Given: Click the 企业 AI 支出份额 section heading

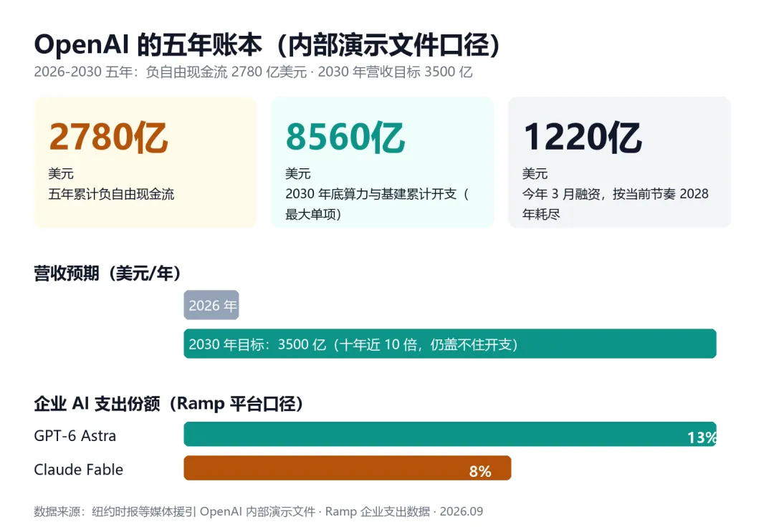Looking at the screenshot, I should 168,404.
